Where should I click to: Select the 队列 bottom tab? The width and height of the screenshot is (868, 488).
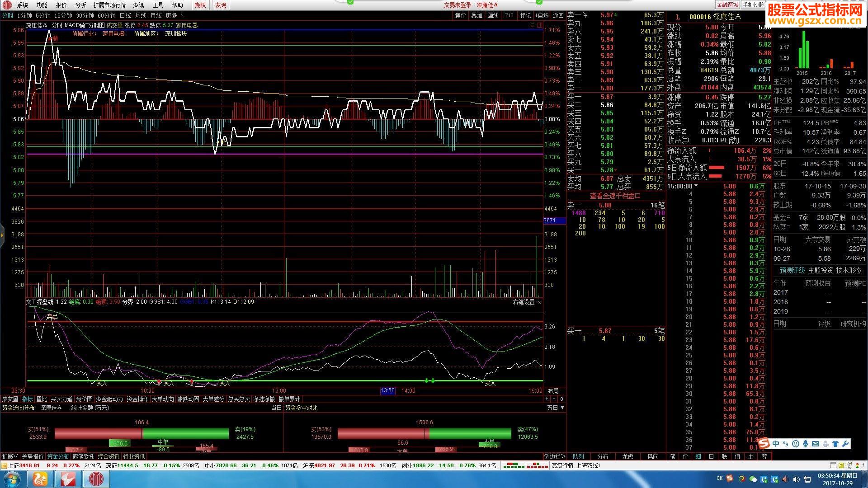tap(578, 456)
